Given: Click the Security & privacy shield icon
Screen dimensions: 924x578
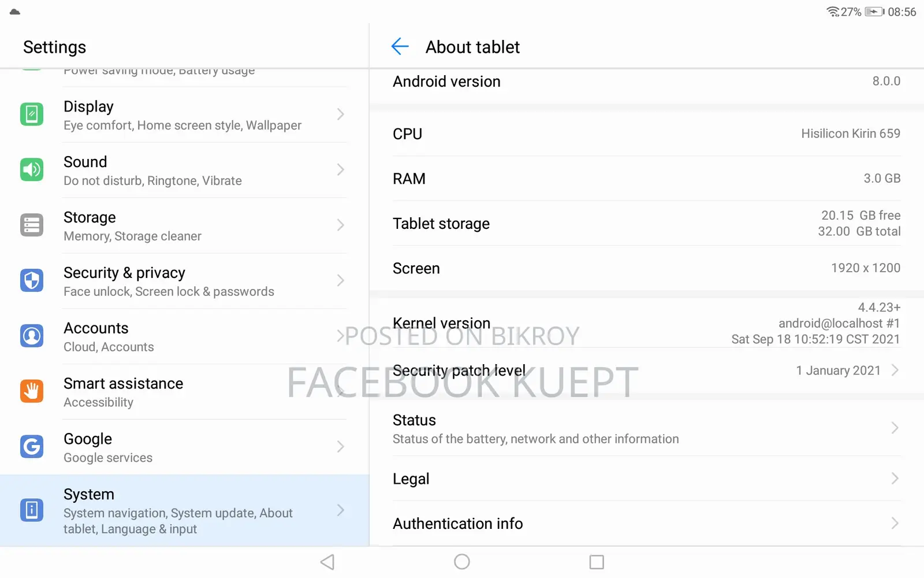Looking at the screenshot, I should tap(32, 281).
